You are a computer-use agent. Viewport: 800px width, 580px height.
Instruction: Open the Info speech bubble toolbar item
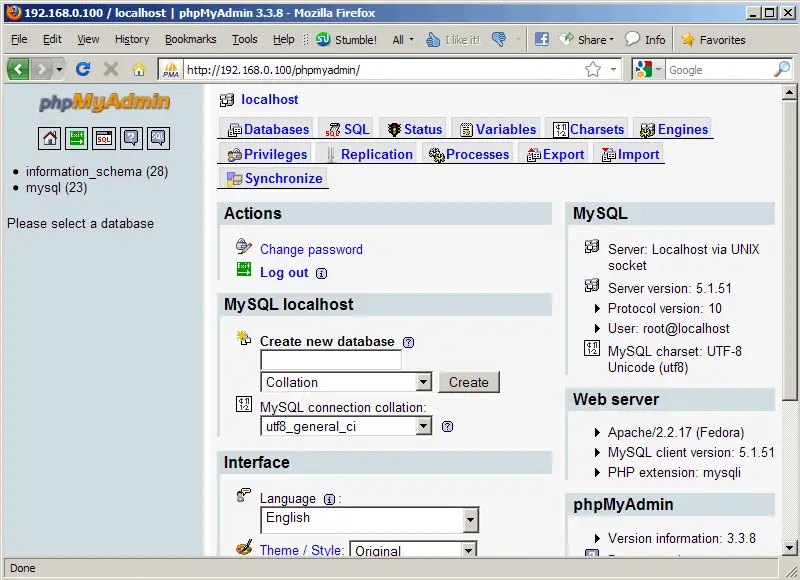click(645, 39)
